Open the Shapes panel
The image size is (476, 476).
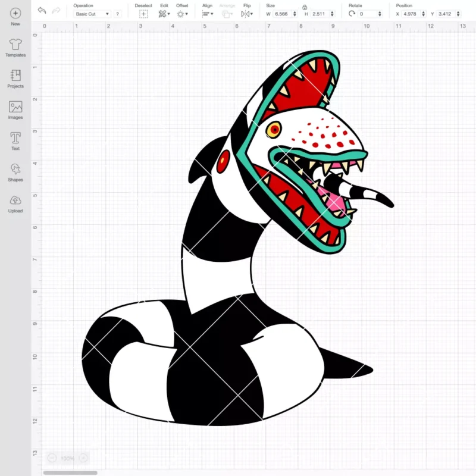click(15, 169)
